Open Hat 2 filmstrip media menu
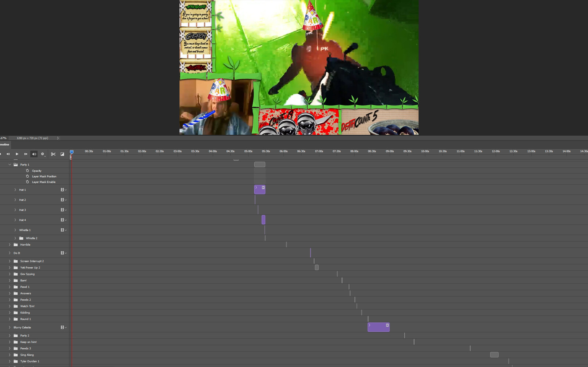 63,200
